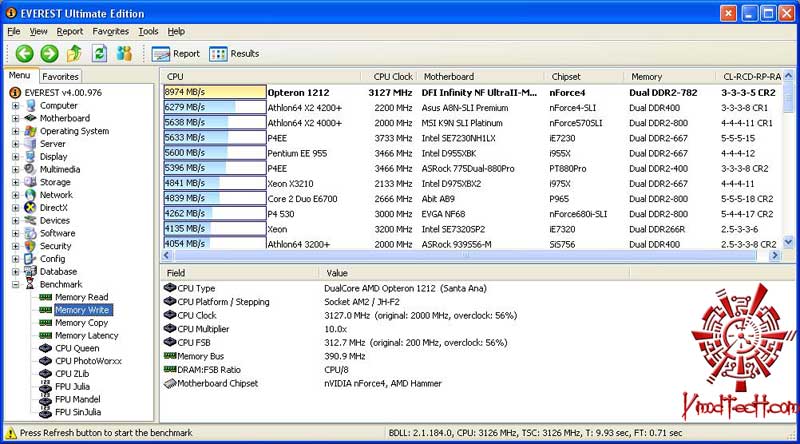Expand the Software tree node
This screenshot has height=444, width=800.
click(x=15, y=233)
